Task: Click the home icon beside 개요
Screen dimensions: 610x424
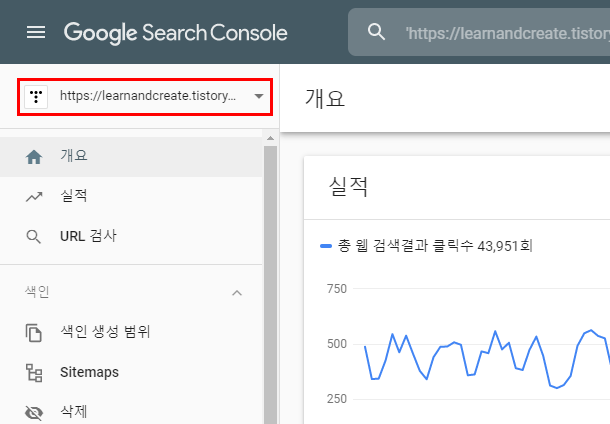Action: coord(34,157)
